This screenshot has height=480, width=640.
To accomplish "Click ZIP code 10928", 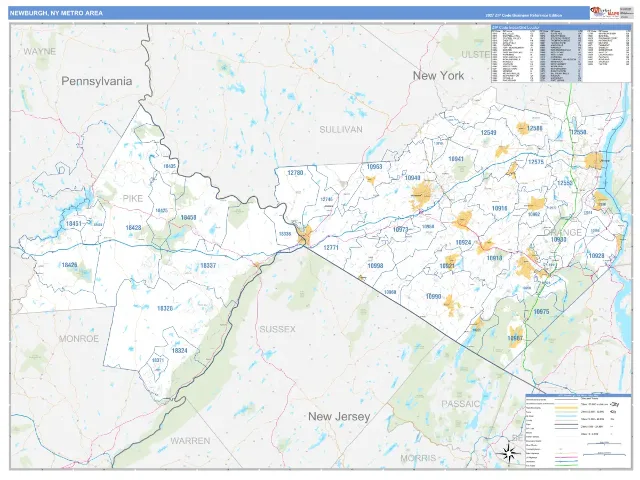I will 596,256.
